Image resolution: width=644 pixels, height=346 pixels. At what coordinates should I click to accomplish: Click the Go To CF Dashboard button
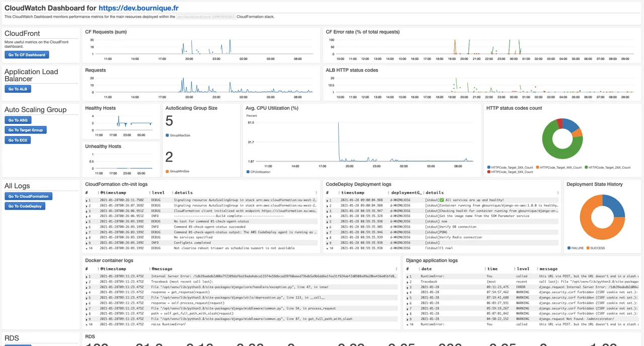coord(27,55)
